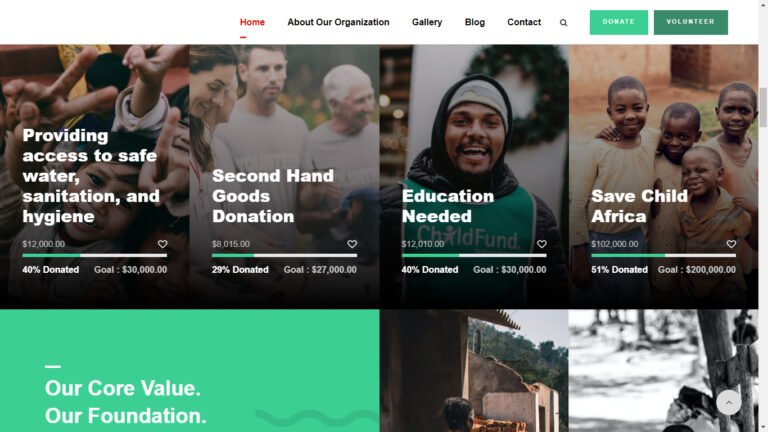Click the green DONATE button
Image resolution: width=768 pixels, height=432 pixels.
(619, 22)
